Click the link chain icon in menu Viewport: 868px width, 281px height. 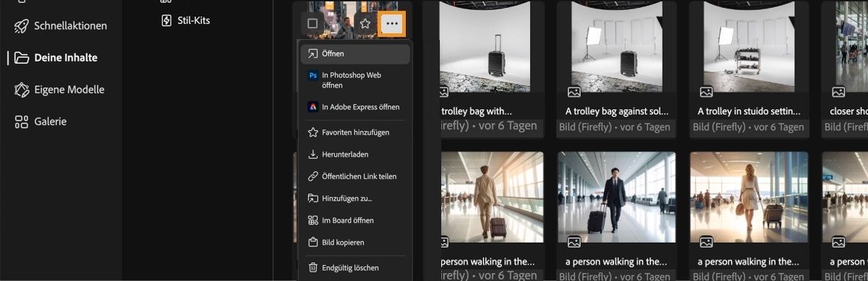(312, 176)
